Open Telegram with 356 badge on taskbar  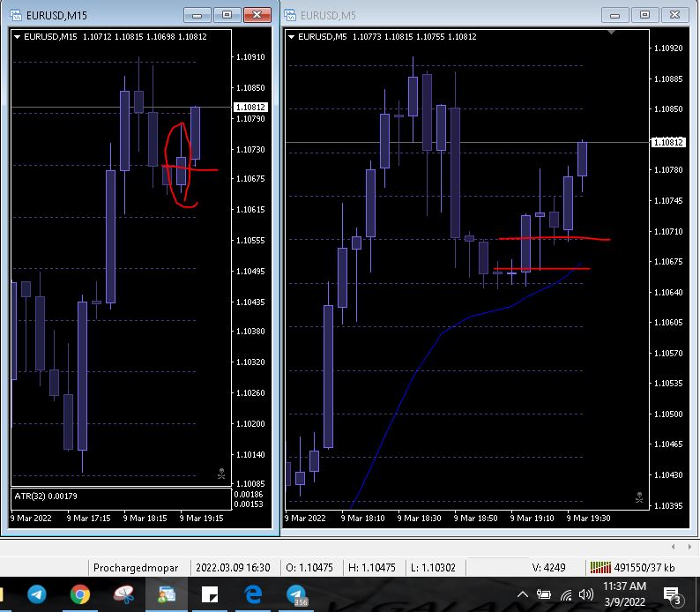pyautogui.click(x=296, y=595)
